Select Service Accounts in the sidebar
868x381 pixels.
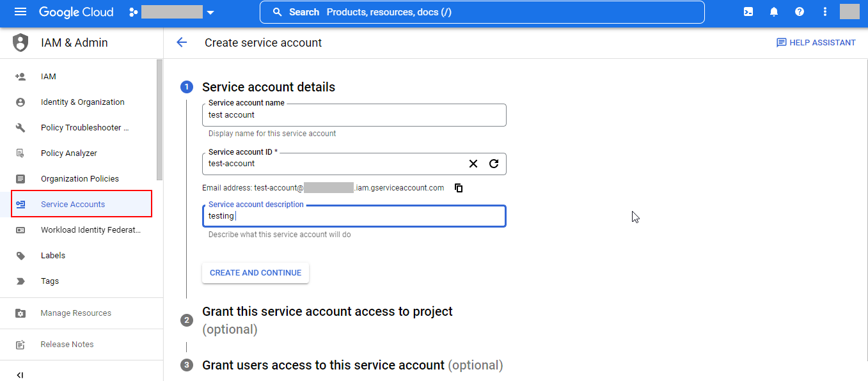[73, 205]
